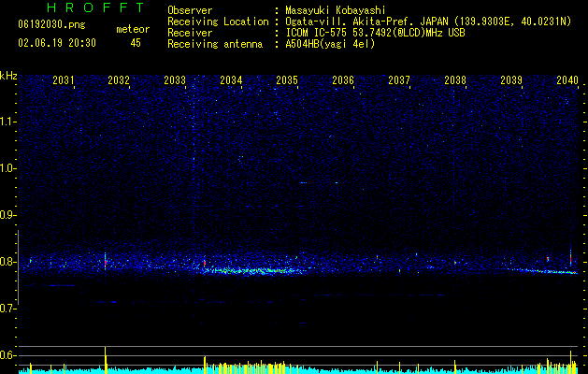Click the meteor count 45
This screenshot has width=588, height=374.
click(136, 43)
